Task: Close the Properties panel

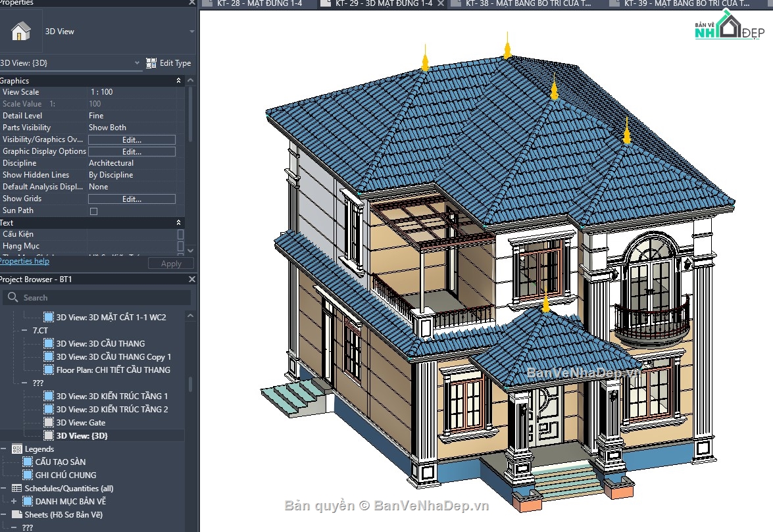Action: pos(192,3)
